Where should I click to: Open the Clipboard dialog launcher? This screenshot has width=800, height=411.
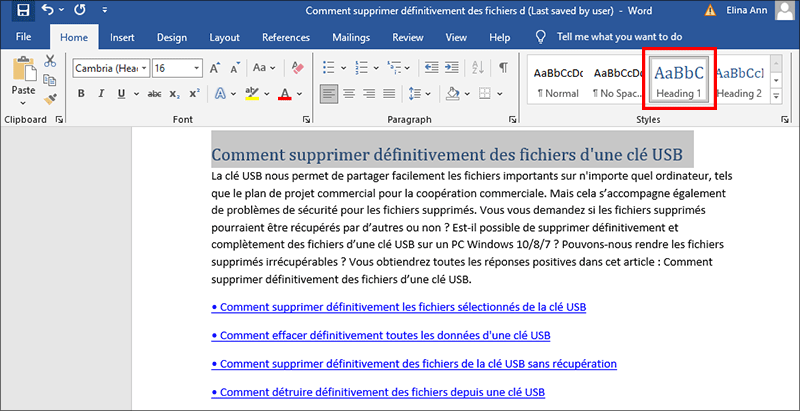point(59,120)
